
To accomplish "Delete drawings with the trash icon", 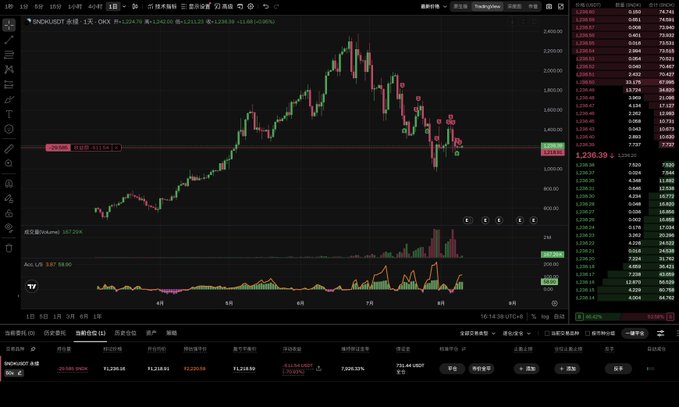I will 9,248.
